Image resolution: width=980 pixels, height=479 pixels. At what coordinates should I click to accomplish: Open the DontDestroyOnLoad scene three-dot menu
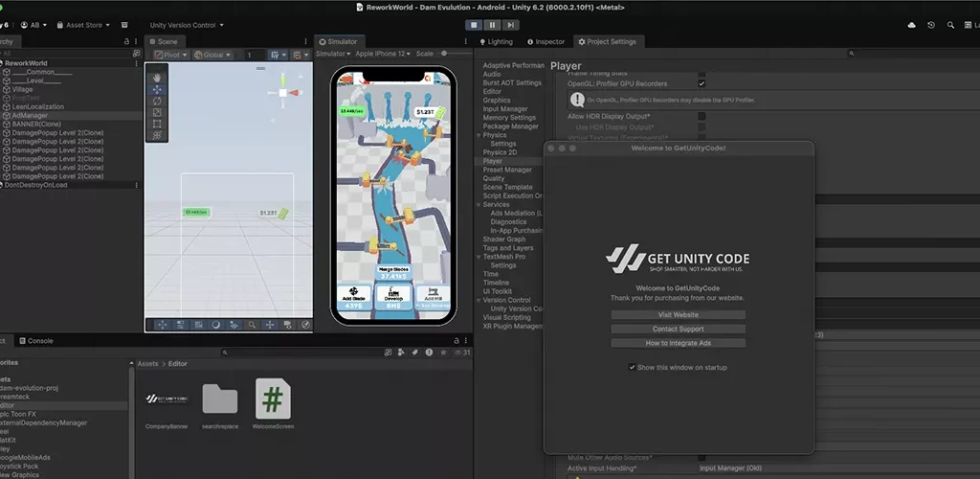click(x=136, y=185)
